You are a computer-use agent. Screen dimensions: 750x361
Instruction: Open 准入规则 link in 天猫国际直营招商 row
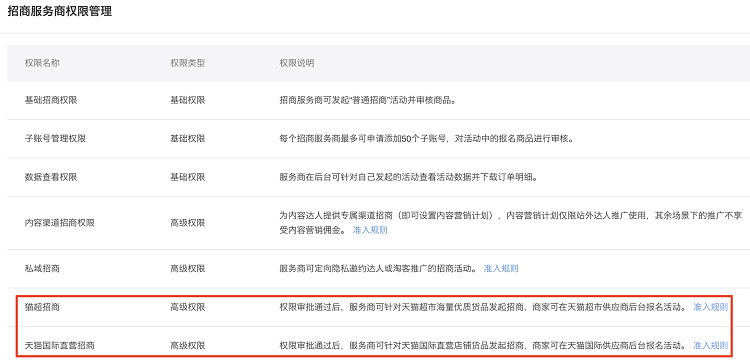point(710,345)
